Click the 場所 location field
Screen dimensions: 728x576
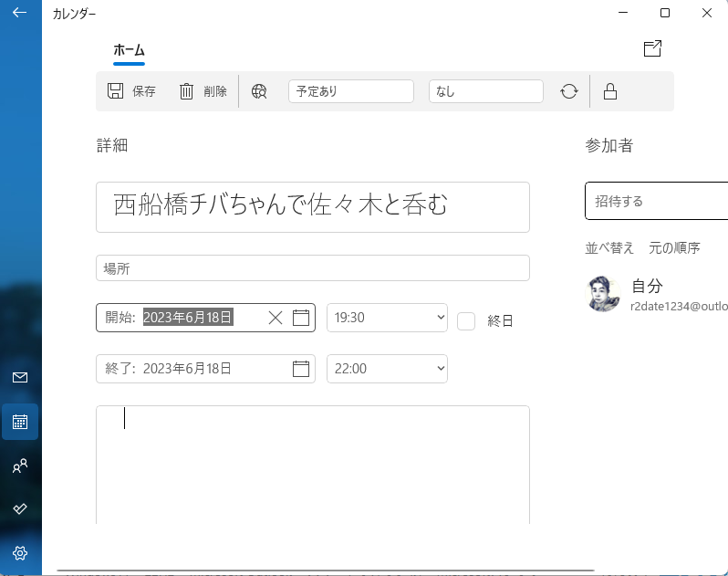[x=313, y=268]
